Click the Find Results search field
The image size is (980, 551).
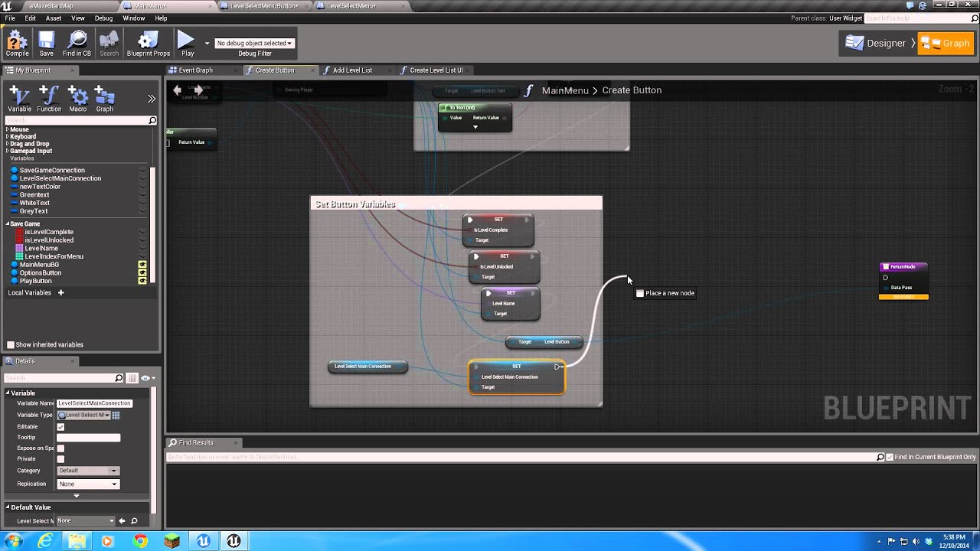coord(521,457)
